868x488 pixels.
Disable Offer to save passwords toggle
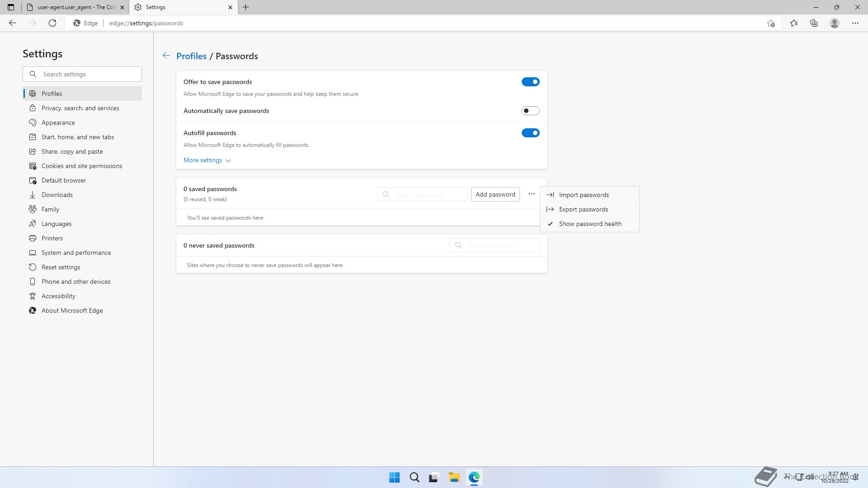click(530, 82)
